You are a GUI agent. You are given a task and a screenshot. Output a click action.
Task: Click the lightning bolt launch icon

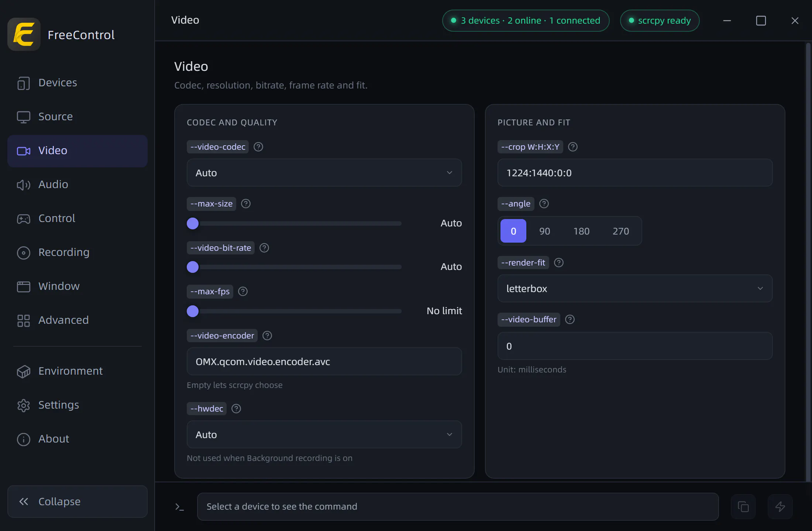(x=780, y=507)
